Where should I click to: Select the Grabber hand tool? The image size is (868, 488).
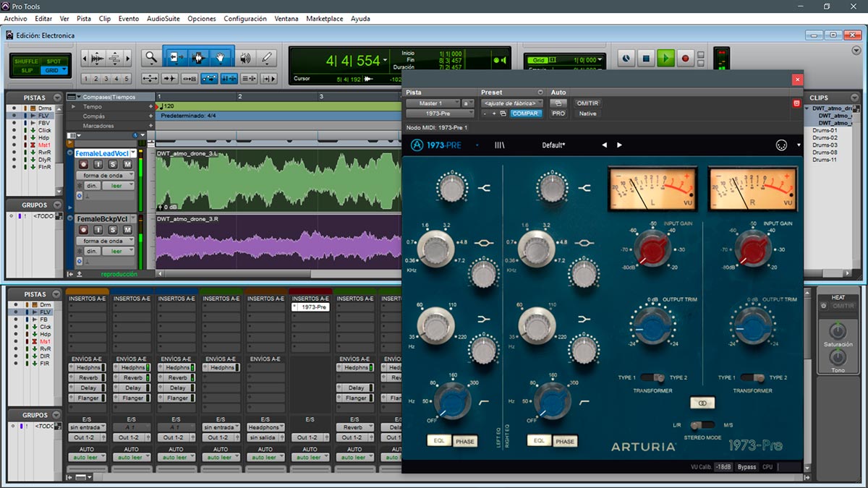tap(221, 58)
